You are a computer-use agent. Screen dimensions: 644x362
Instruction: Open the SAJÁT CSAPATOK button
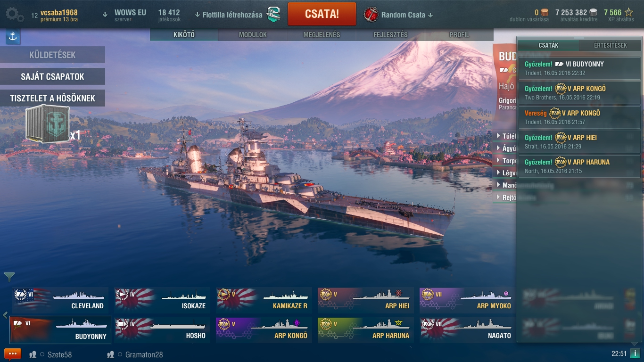[x=52, y=76]
